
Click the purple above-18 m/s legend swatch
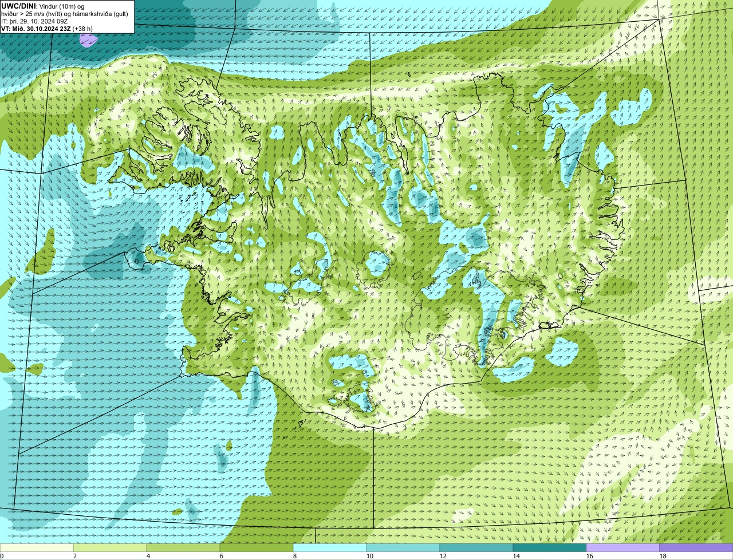[x=696, y=548]
